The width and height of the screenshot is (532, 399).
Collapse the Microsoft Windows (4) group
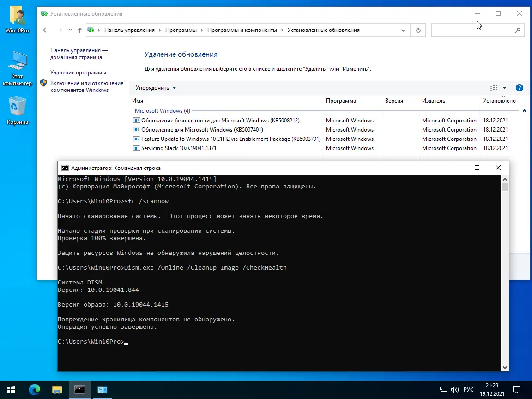524,111
